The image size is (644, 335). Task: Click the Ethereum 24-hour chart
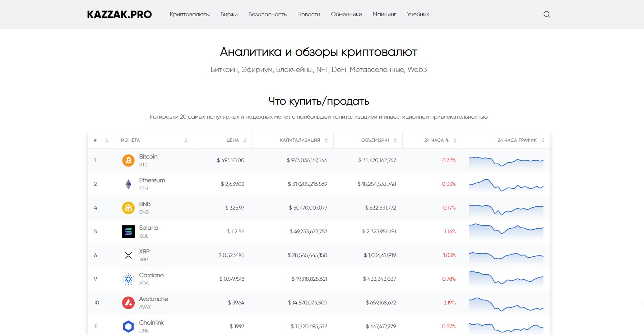(506, 186)
